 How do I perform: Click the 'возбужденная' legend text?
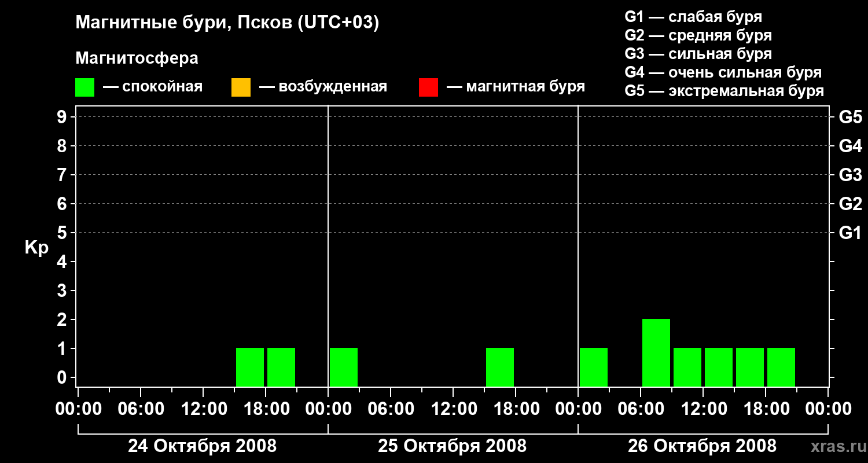click(x=333, y=87)
